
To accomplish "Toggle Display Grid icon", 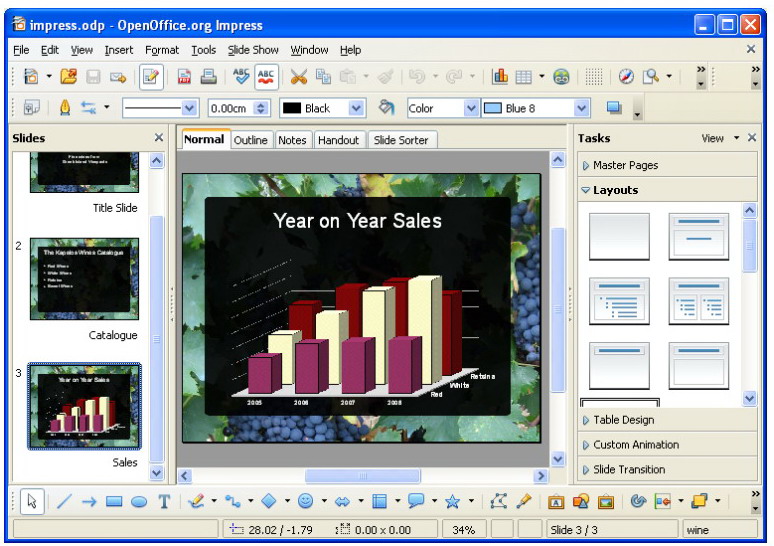I will 594,77.
